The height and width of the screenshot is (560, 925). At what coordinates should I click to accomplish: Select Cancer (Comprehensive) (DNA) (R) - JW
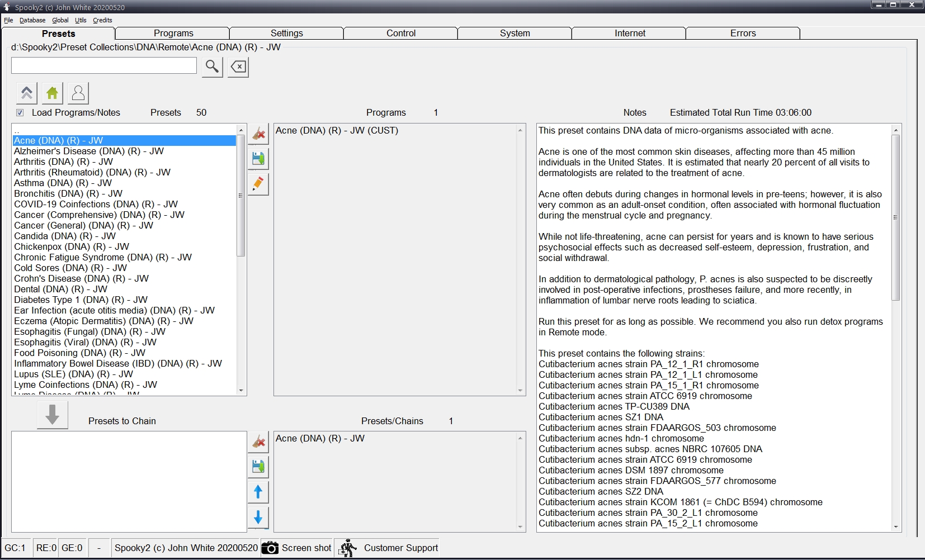tap(124, 215)
